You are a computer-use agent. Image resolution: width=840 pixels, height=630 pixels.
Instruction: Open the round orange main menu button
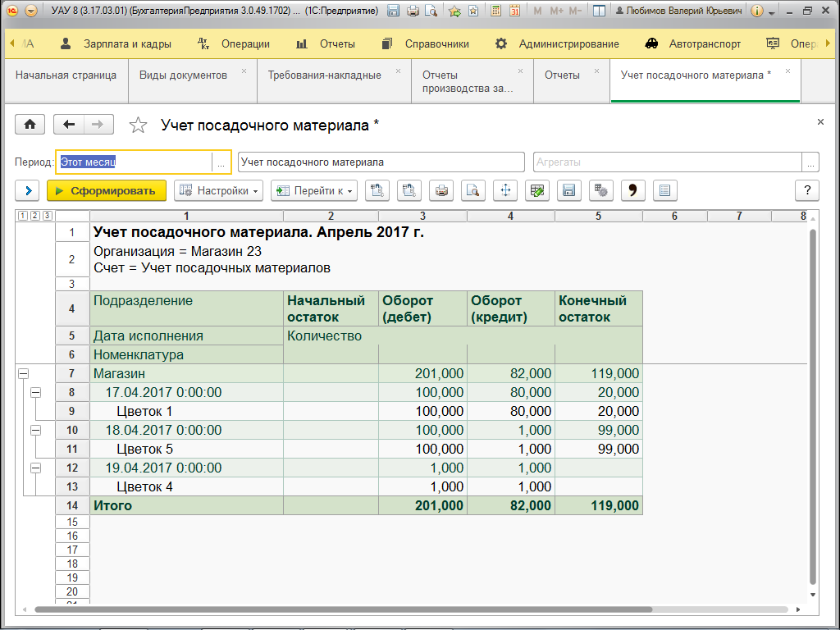(x=31, y=11)
